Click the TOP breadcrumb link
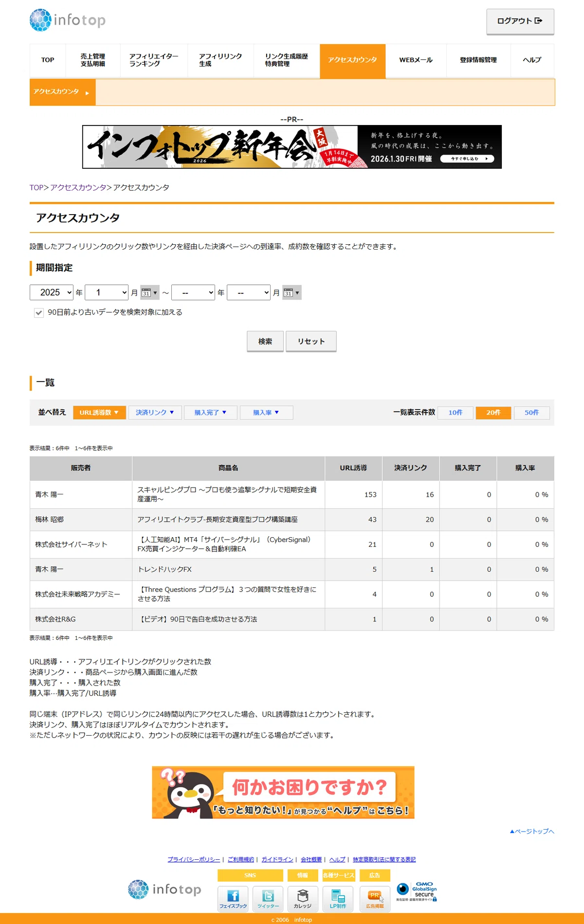584x924 pixels. coord(36,188)
